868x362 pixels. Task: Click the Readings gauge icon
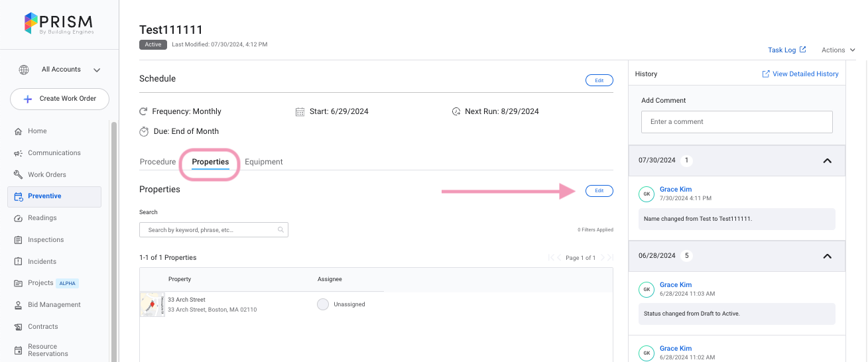[19, 218]
